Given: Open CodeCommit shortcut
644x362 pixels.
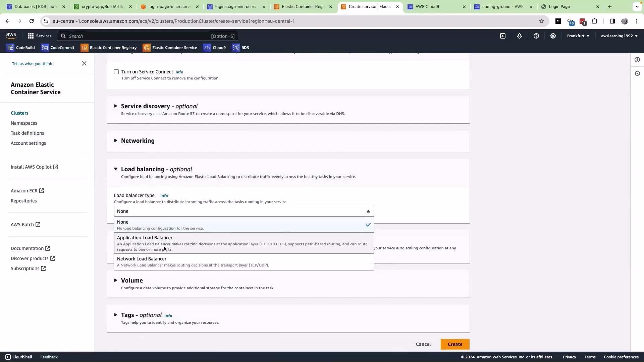Looking at the screenshot, I should click(58, 48).
